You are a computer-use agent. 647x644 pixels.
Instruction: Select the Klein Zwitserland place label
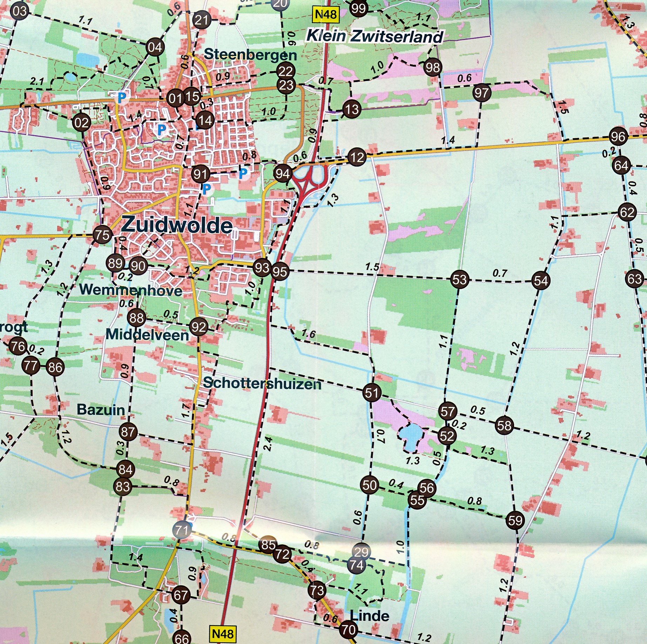point(375,36)
